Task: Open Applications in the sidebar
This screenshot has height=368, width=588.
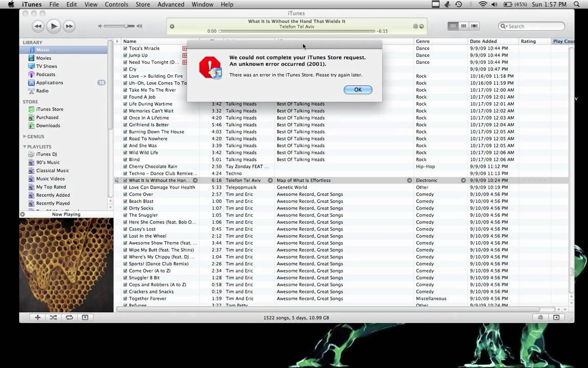Action: pyautogui.click(x=50, y=83)
